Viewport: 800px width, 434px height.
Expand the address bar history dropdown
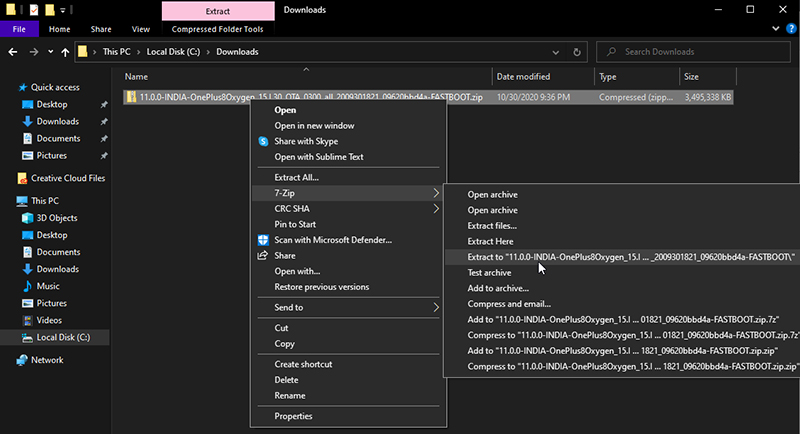[x=555, y=52]
